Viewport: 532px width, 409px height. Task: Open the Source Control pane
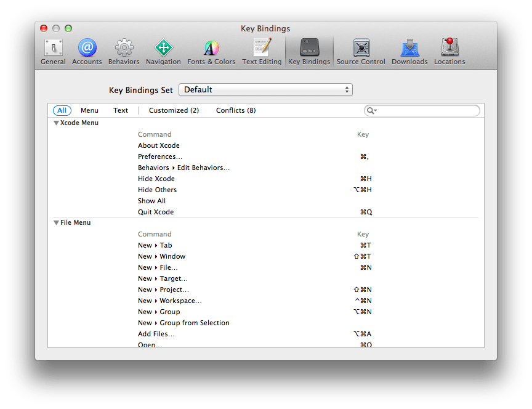click(x=360, y=51)
